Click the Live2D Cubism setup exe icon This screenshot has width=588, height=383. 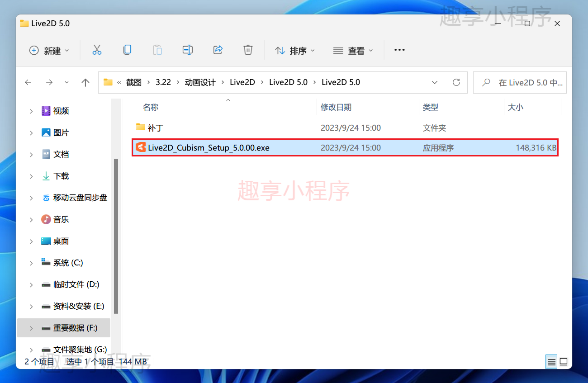coord(141,147)
